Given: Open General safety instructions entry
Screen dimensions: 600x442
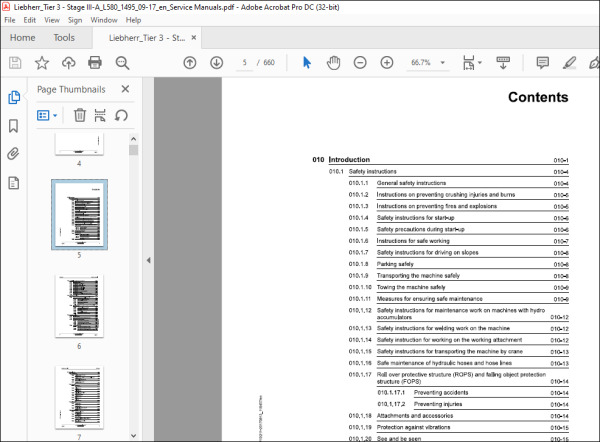Looking at the screenshot, I should pos(458,183).
